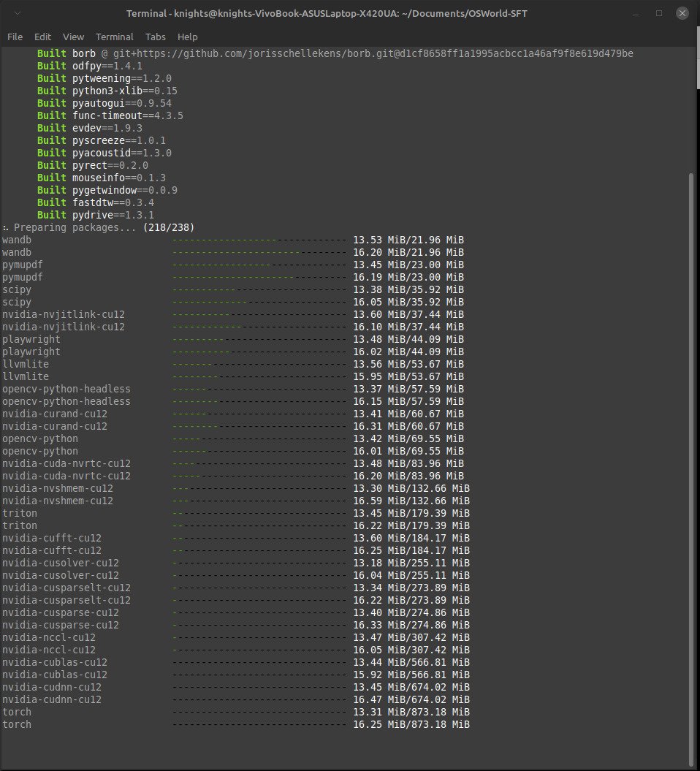Open the window menu chevron in title bar
The width and height of the screenshot is (700, 771).
coord(18,13)
